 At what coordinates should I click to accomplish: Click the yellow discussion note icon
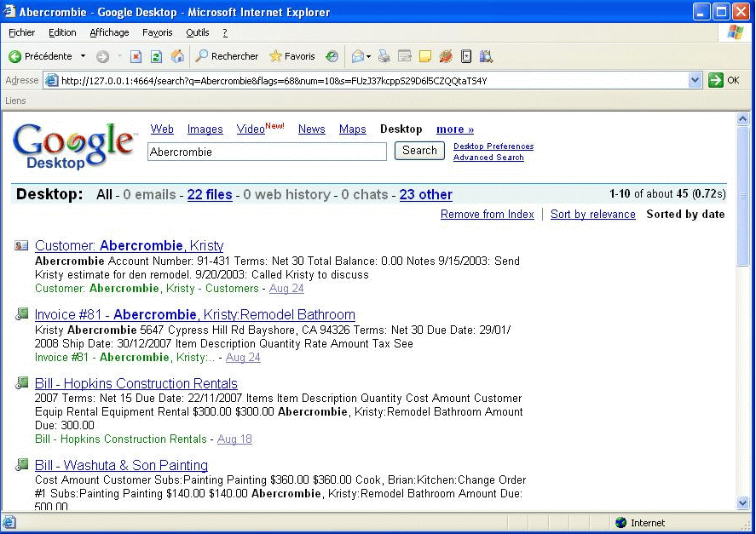(x=424, y=57)
